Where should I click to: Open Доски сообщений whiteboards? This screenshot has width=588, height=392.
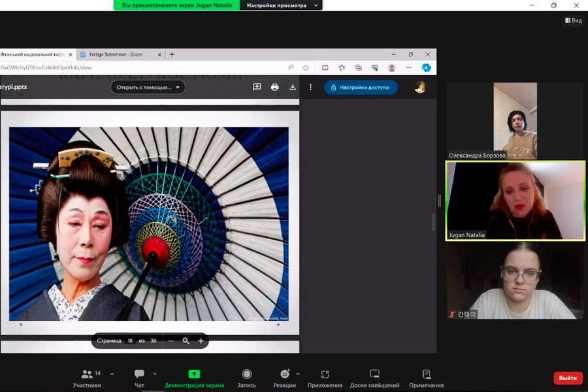(x=374, y=377)
